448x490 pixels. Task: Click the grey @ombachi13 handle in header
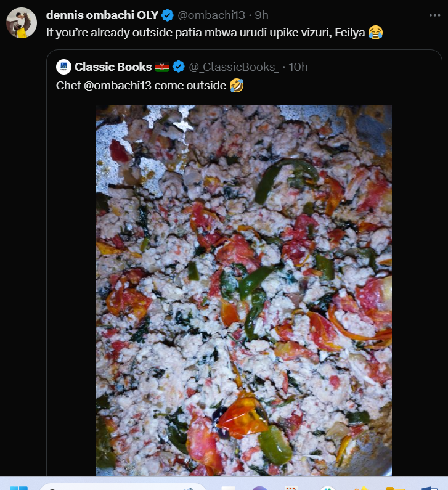pyautogui.click(x=211, y=15)
